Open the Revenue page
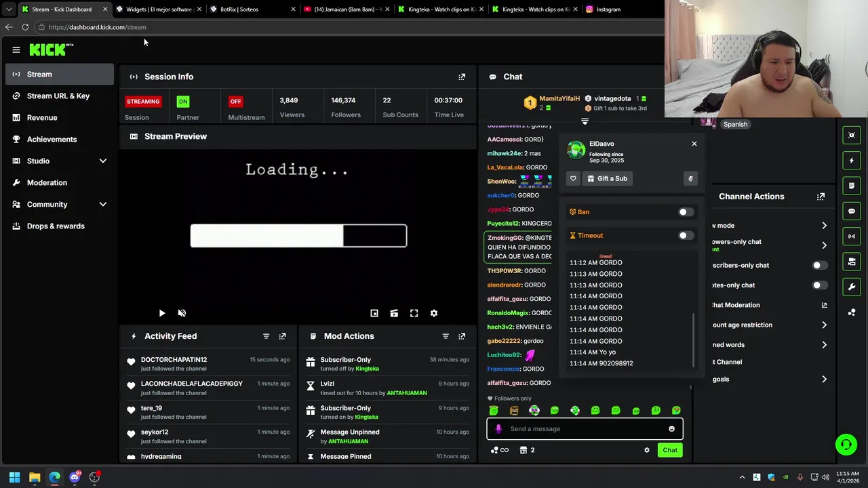868x488 pixels. click(x=60, y=117)
